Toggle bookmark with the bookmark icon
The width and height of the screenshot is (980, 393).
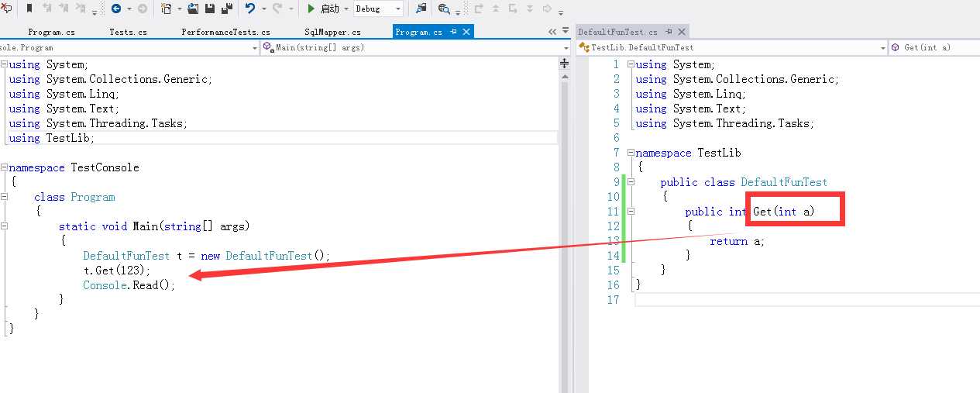pyautogui.click(x=29, y=9)
